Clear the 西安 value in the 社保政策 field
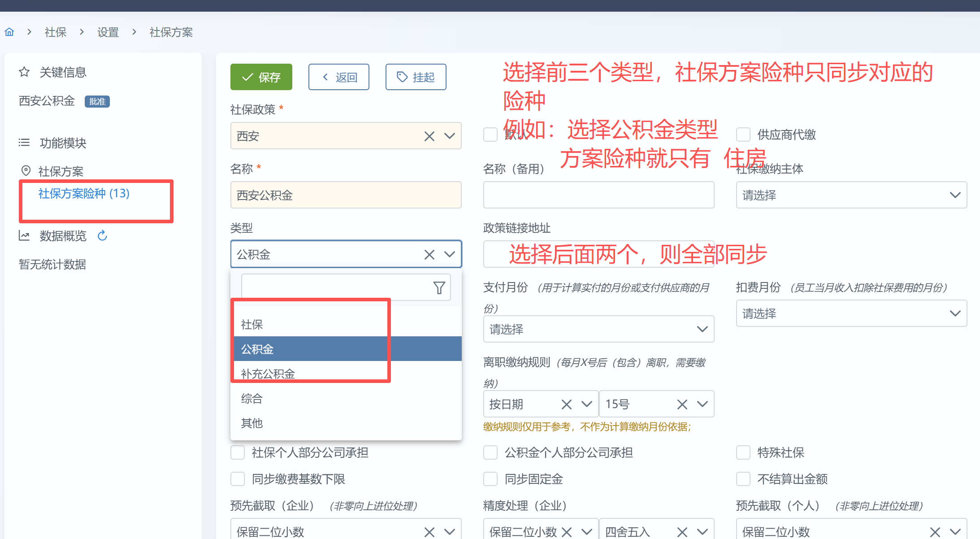Screen dimensions: 980x539 (429, 136)
